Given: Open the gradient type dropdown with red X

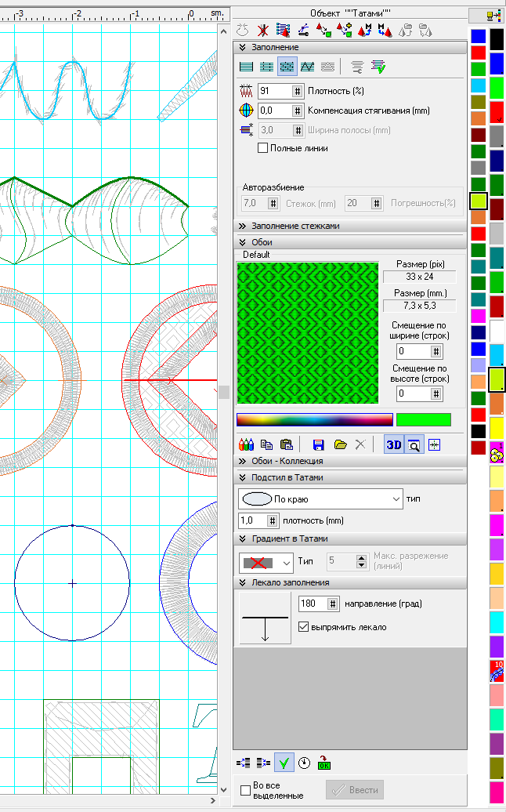Looking at the screenshot, I should pos(266,563).
